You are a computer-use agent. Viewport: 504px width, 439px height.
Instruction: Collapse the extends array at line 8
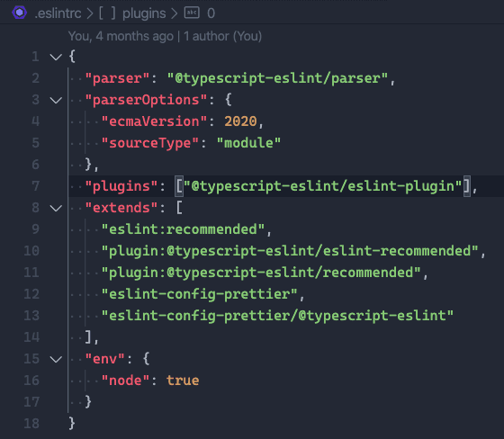[x=56, y=208]
